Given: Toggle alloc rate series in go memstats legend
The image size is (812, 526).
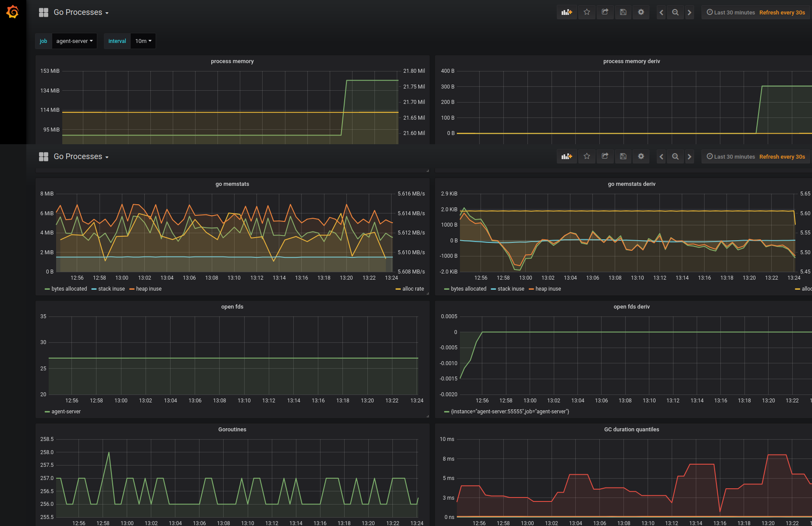Looking at the screenshot, I should [x=413, y=289].
